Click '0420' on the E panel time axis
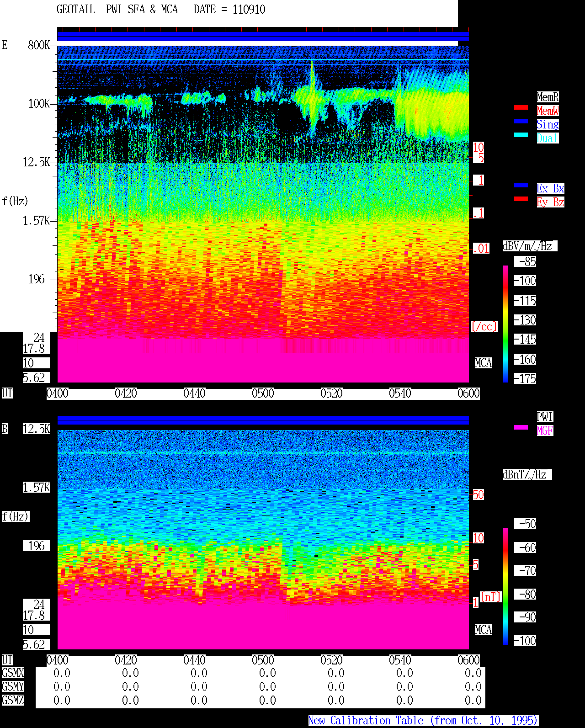 pos(126,393)
